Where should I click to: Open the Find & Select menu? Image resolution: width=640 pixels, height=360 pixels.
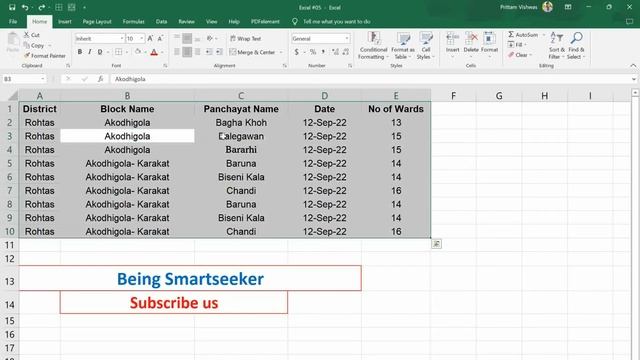pyautogui.click(x=576, y=46)
